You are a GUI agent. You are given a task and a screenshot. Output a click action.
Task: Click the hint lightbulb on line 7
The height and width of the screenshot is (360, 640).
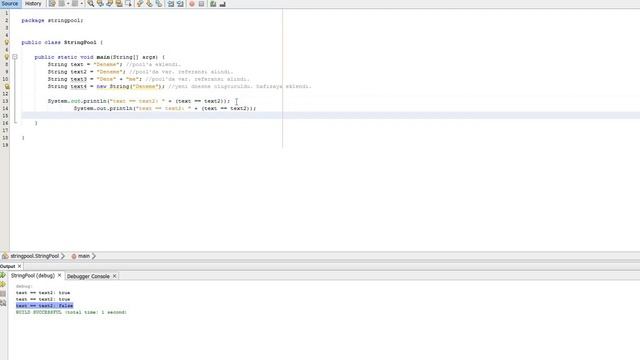click(7, 57)
